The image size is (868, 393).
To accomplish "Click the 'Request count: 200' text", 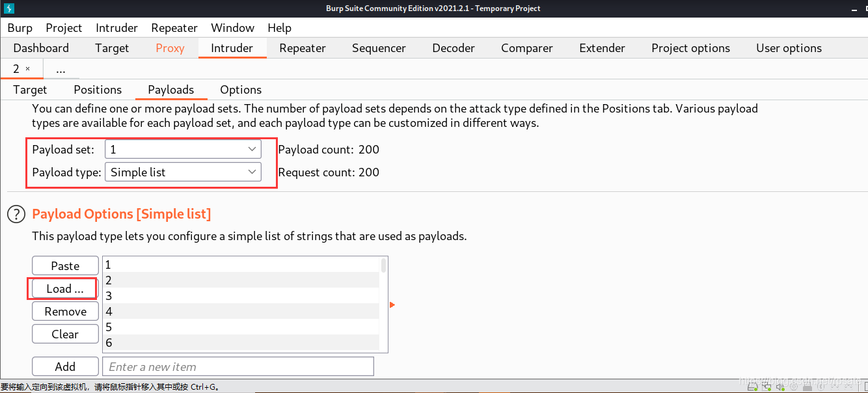I will [329, 172].
